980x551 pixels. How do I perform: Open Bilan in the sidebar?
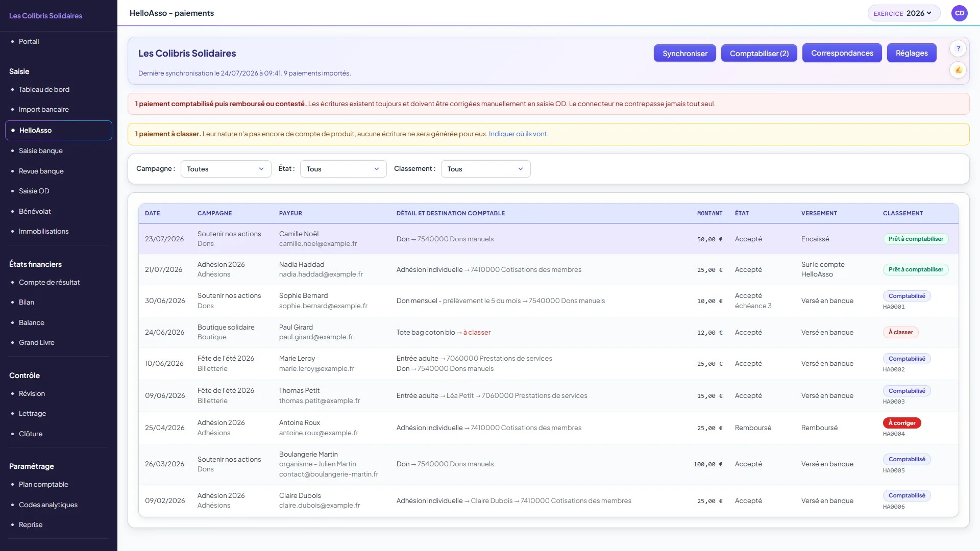click(27, 302)
